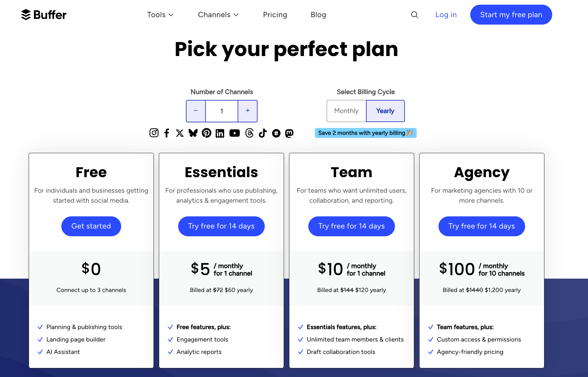Increase number of channels with plus
The width and height of the screenshot is (588, 377).
point(248,111)
